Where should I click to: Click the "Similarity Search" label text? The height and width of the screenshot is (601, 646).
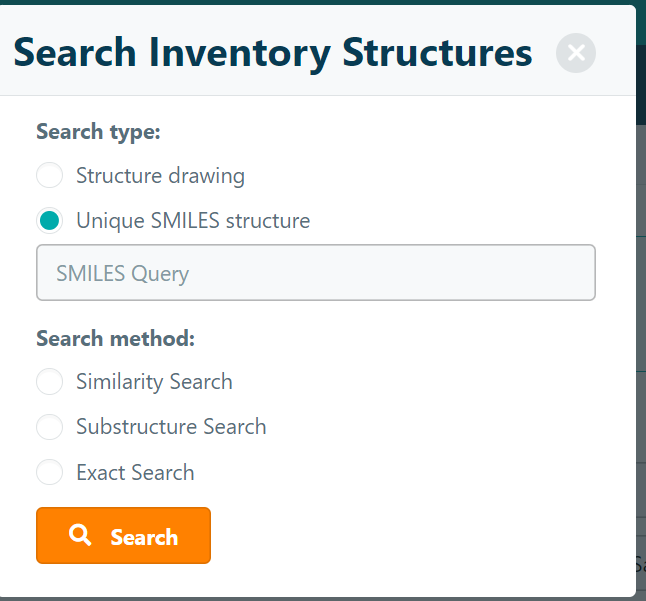[154, 382]
